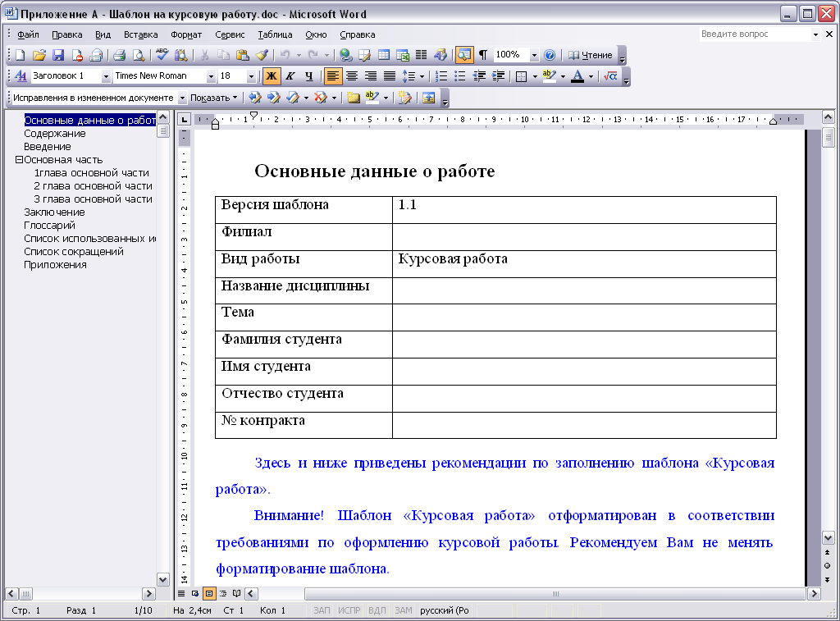Image resolution: width=840 pixels, height=621 pixels.
Task: Show the Drawing toolbar
Action: 441,55
